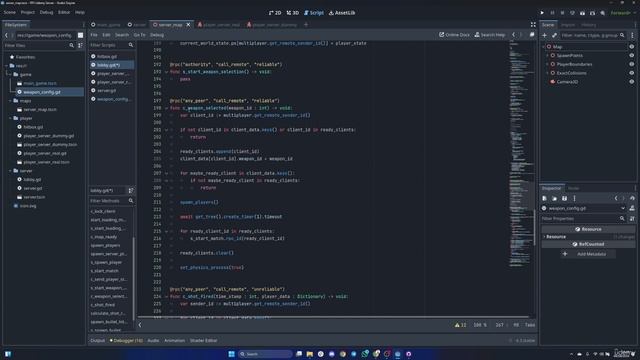Viewport: 640px width, 360px height.
Task: Collapse the game folder in FileSystem
Action: (x=10, y=75)
